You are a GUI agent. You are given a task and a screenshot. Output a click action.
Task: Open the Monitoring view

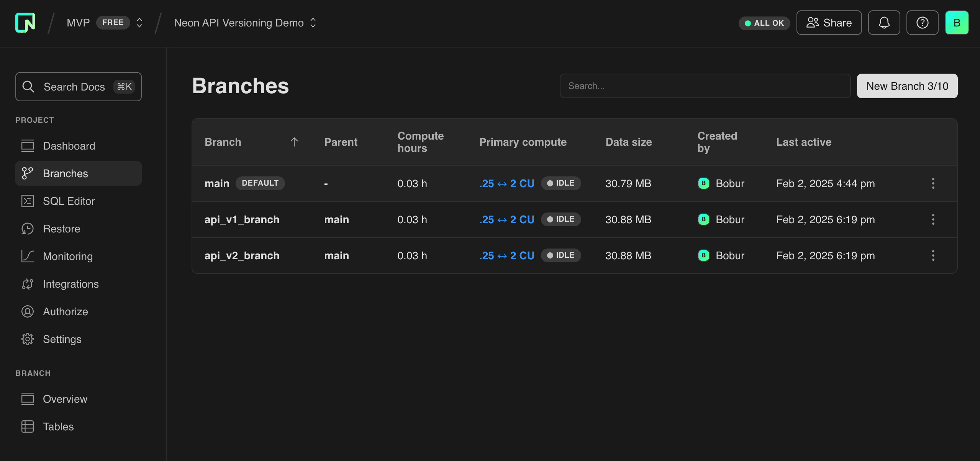[x=67, y=256]
